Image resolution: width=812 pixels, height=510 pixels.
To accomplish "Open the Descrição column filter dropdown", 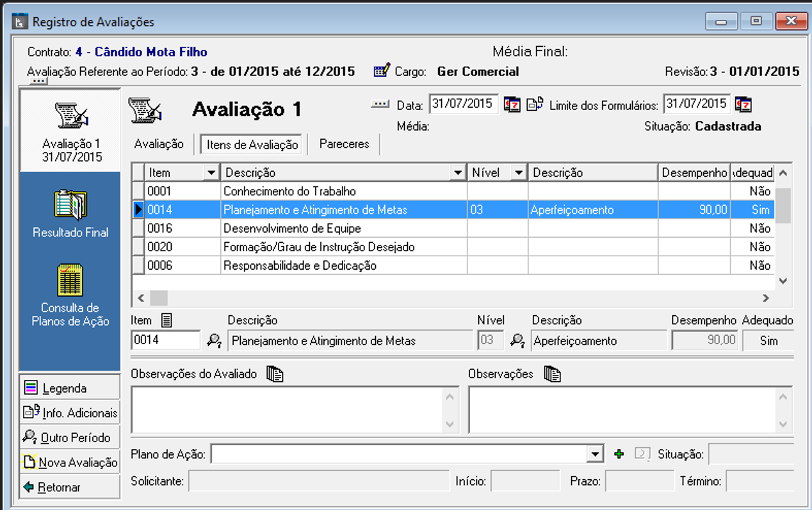I will (x=457, y=173).
